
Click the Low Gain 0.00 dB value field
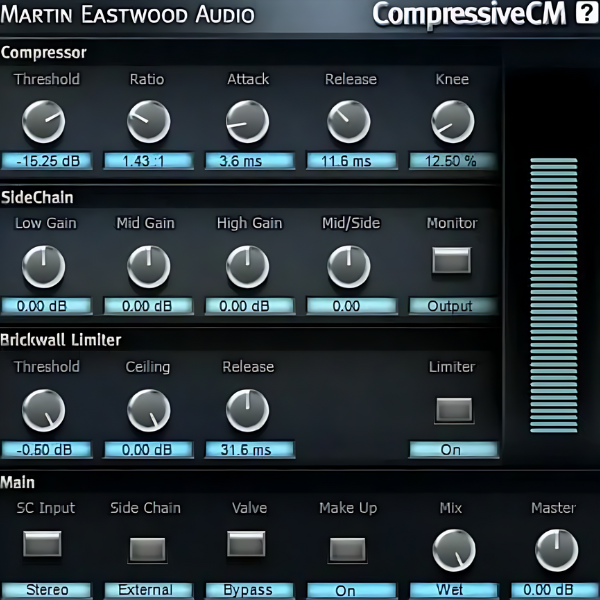47,306
